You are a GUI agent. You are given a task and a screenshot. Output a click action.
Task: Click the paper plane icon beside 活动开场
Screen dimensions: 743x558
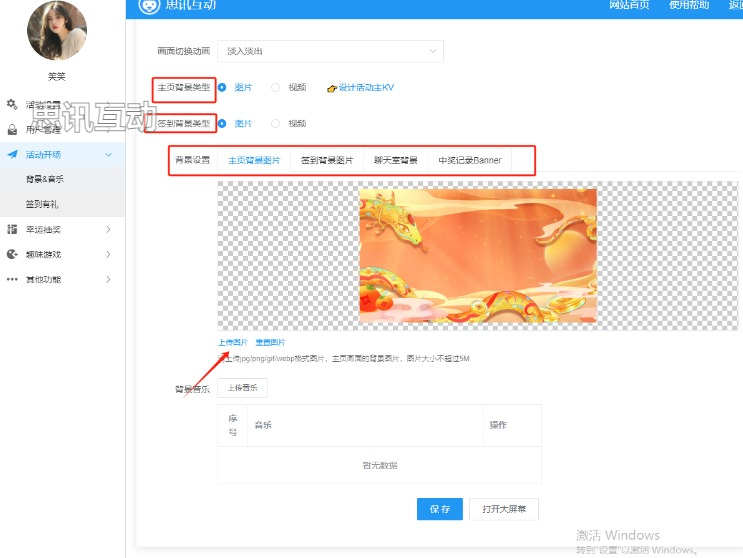(12, 154)
